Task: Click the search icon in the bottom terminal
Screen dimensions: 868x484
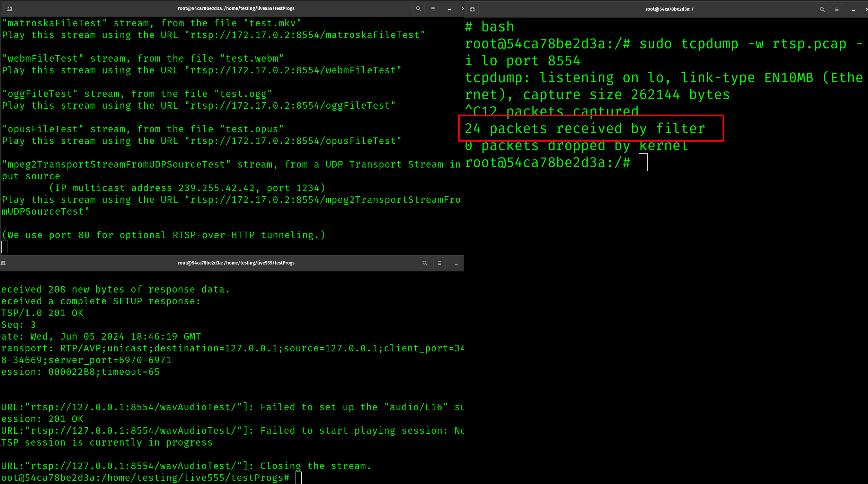Action: 425,263
